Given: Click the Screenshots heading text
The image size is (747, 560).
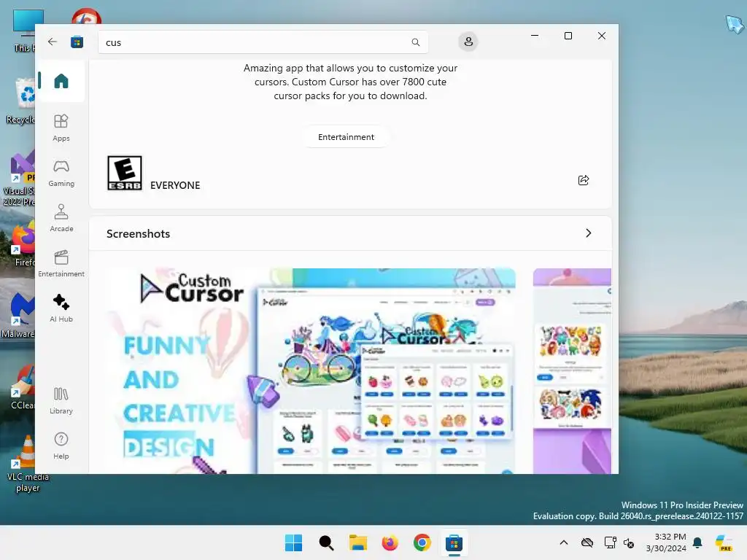Looking at the screenshot, I should coord(138,234).
